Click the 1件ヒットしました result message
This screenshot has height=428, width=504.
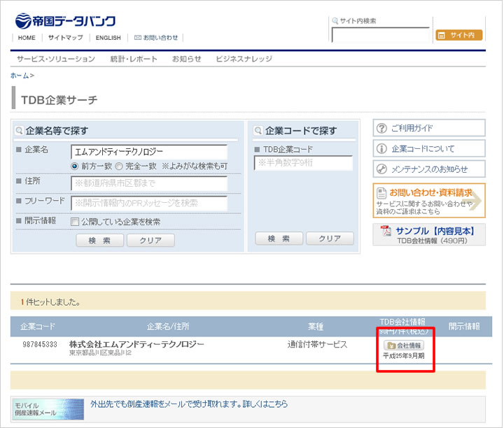[x=50, y=302]
